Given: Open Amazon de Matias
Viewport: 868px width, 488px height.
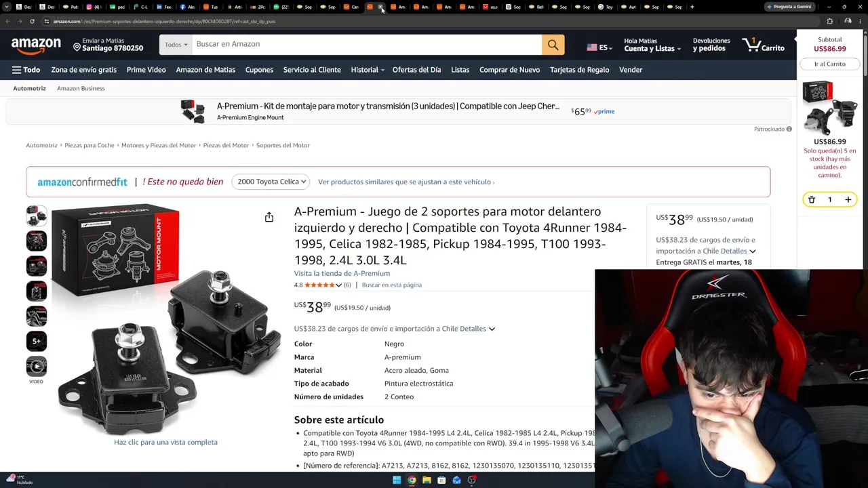Looking at the screenshot, I should pos(205,70).
